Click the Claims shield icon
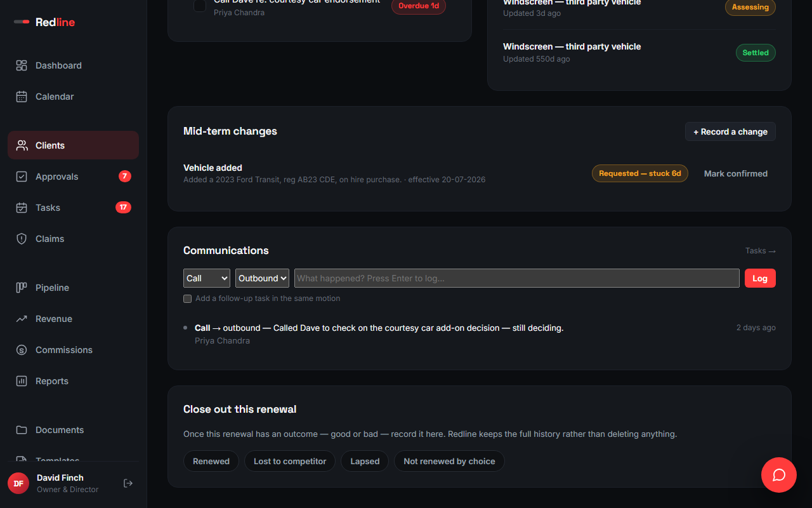Screen dimensions: 812x508 coord(22,239)
